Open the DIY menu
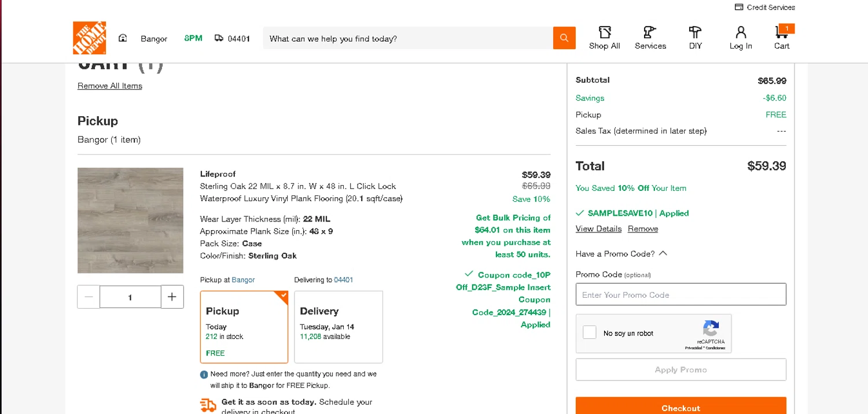The image size is (868, 414). pyautogui.click(x=696, y=38)
